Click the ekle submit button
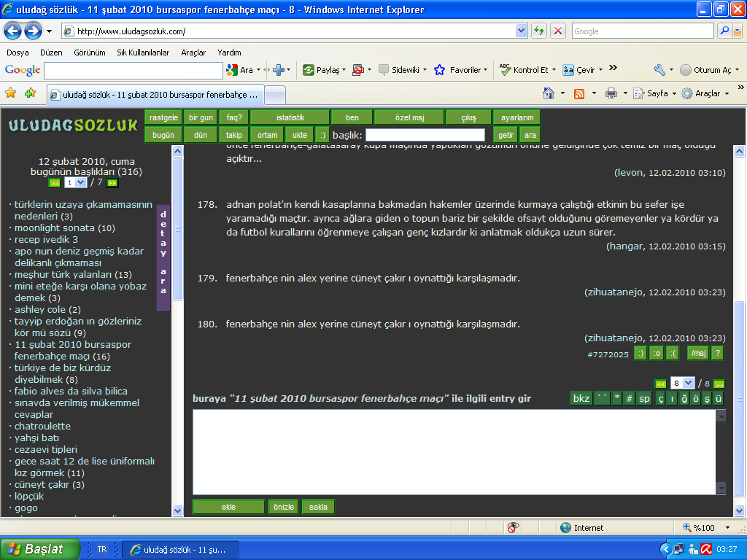747x560 pixels. point(228,507)
